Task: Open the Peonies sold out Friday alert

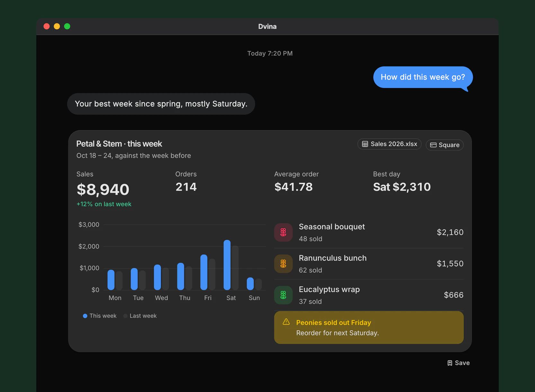Action: 369,327
